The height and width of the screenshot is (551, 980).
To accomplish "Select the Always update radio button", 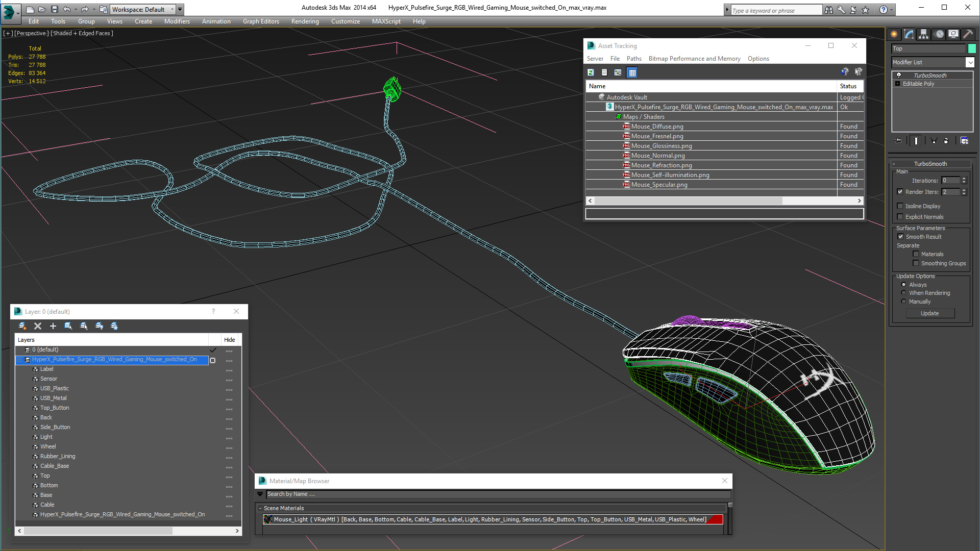I will coord(904,285).
